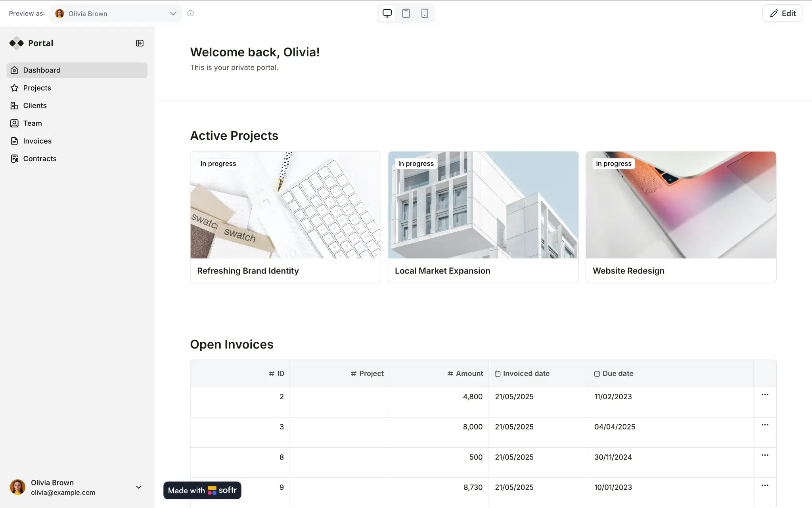The image size is (812, 508).
Task: Open the more options for invoice 3
Action: [765, 425]
